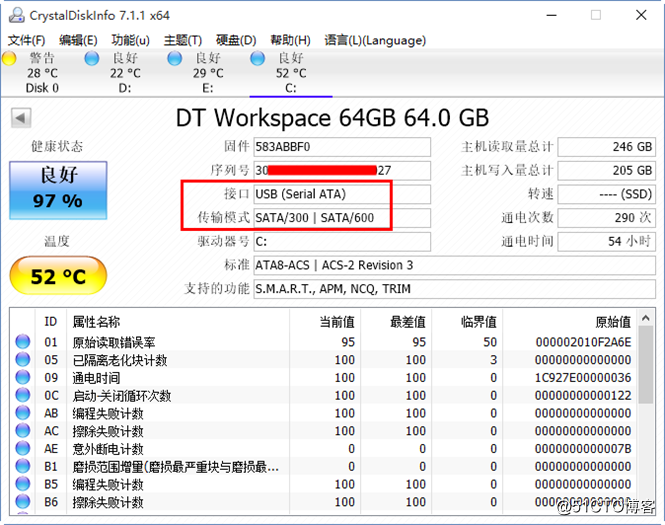Switch to C: 52 °C disk tab
The height and width of the screenshot is (525, 665).
291,73
